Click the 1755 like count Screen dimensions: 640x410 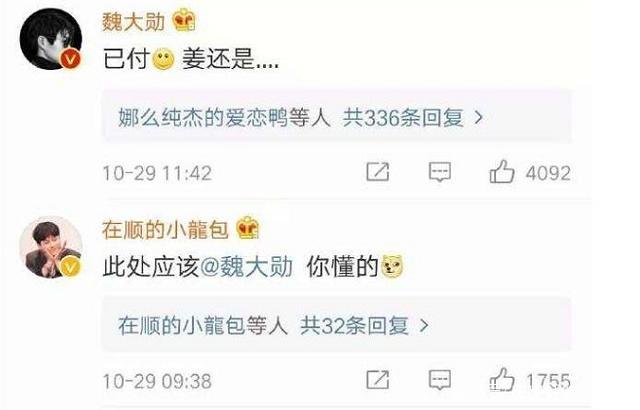tap(548, 381)
